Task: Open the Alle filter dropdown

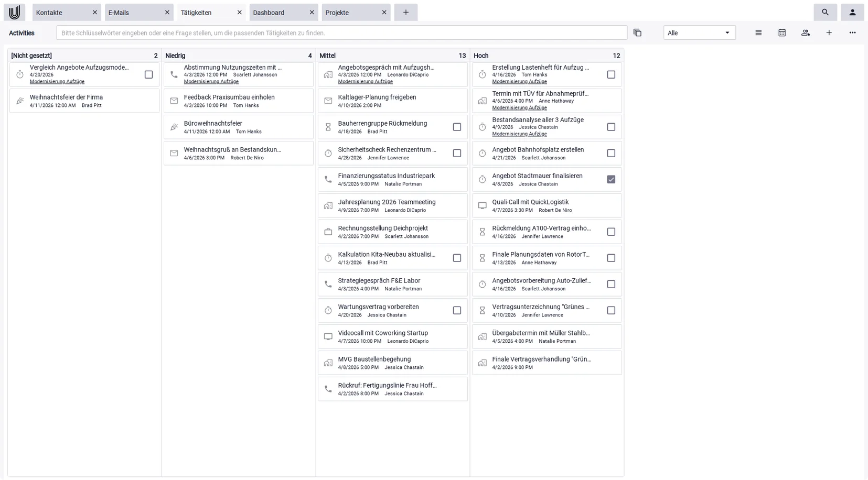Action: click(x=700, y=32)
